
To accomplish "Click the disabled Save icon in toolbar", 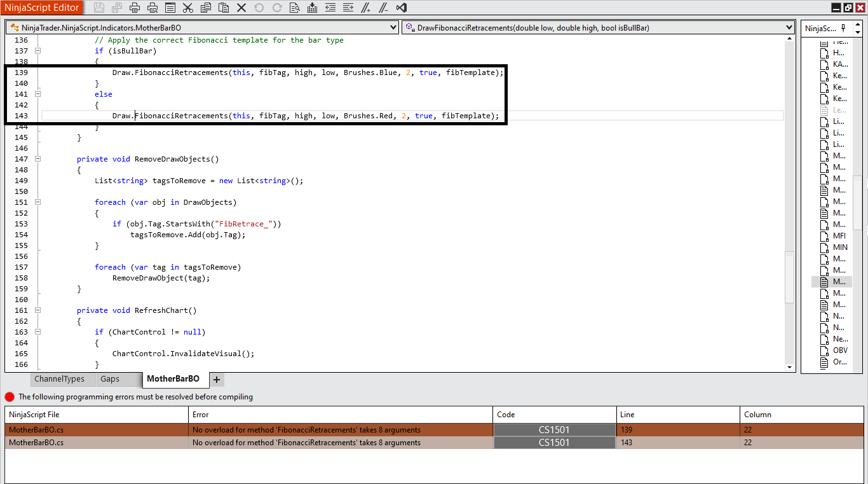I will coord(98,8).
